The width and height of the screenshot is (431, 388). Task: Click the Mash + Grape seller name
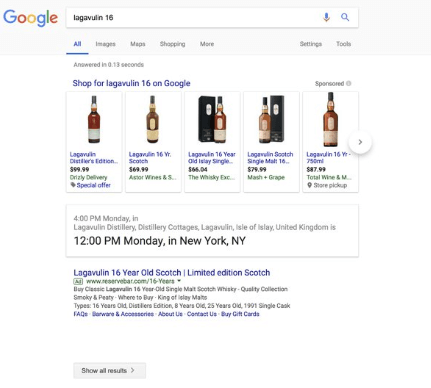coord(266,177)
